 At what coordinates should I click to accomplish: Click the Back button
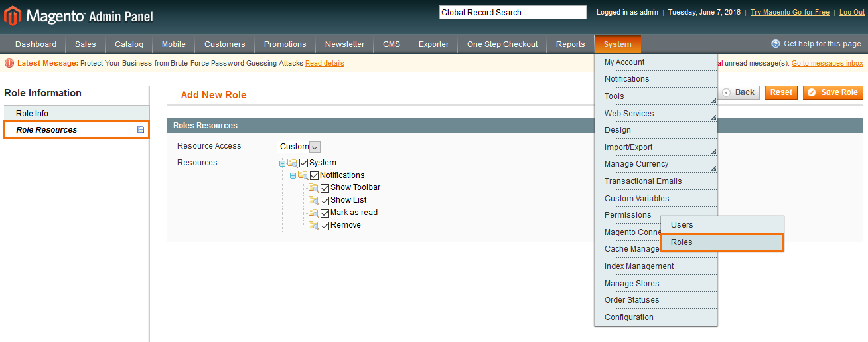click(739, 92)
